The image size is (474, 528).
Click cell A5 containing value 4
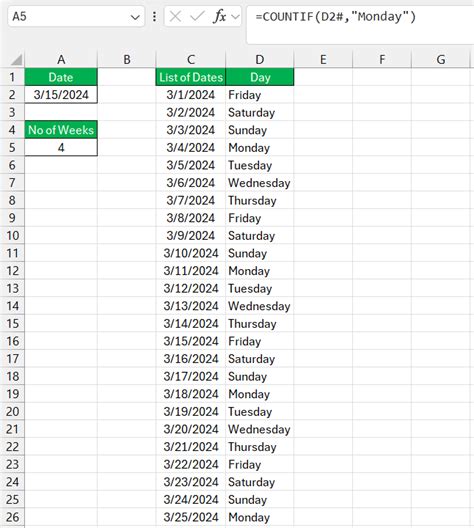(61, 147)
